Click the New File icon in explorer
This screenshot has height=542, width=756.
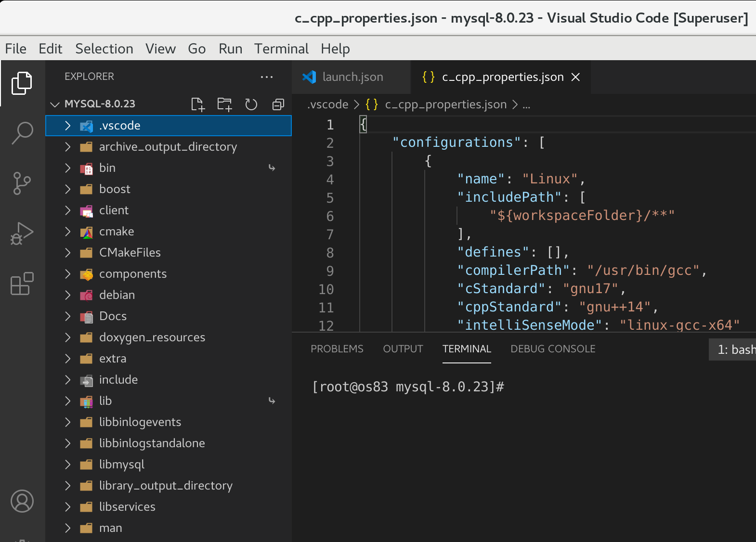coord(198,104)
